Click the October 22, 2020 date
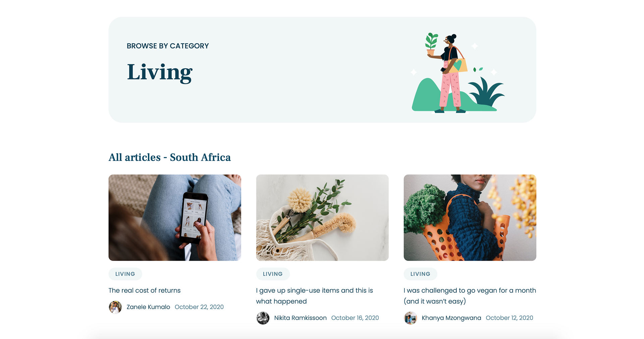The image size is (644, 339). [x=199, y=307]
